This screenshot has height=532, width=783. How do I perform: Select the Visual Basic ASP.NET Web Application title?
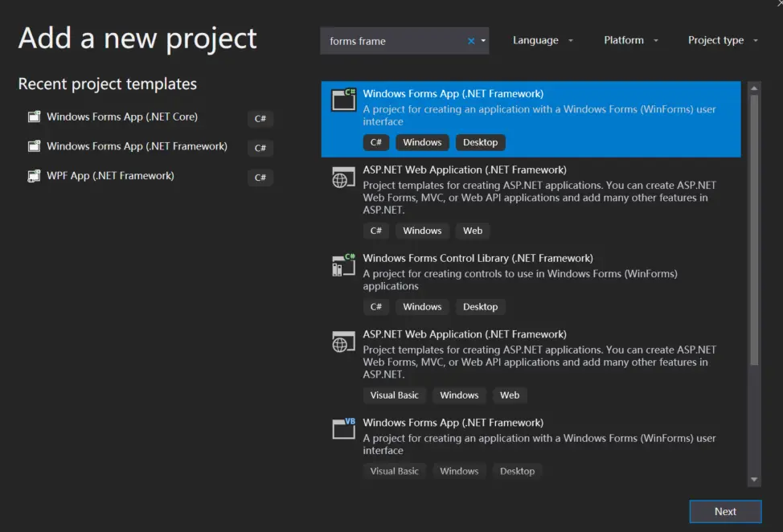(x=465, y=334)
